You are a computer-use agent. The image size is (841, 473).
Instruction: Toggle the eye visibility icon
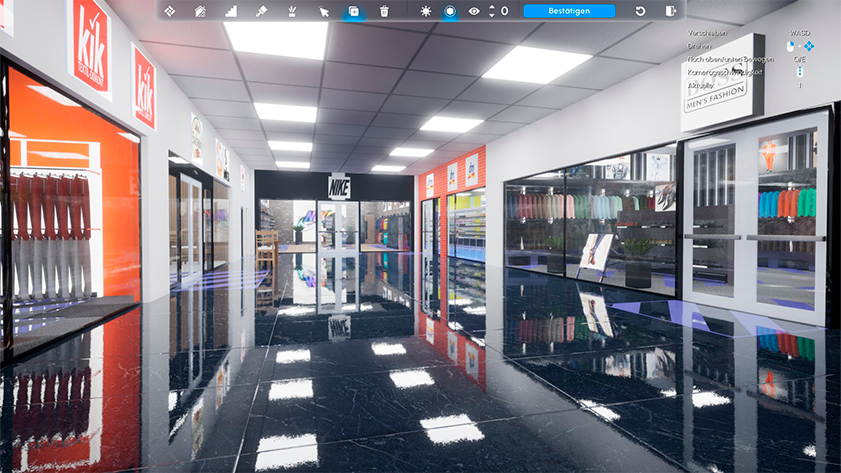click(x=474, y=11)
